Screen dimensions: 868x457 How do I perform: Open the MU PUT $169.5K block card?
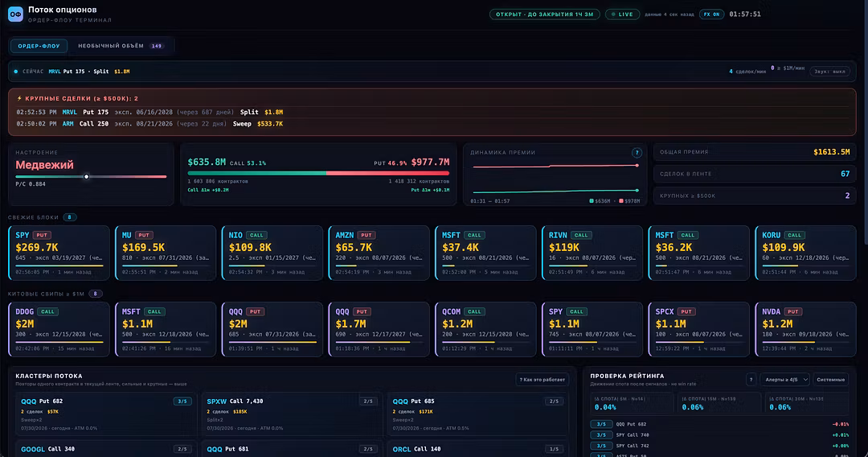[x=166, y=253]
